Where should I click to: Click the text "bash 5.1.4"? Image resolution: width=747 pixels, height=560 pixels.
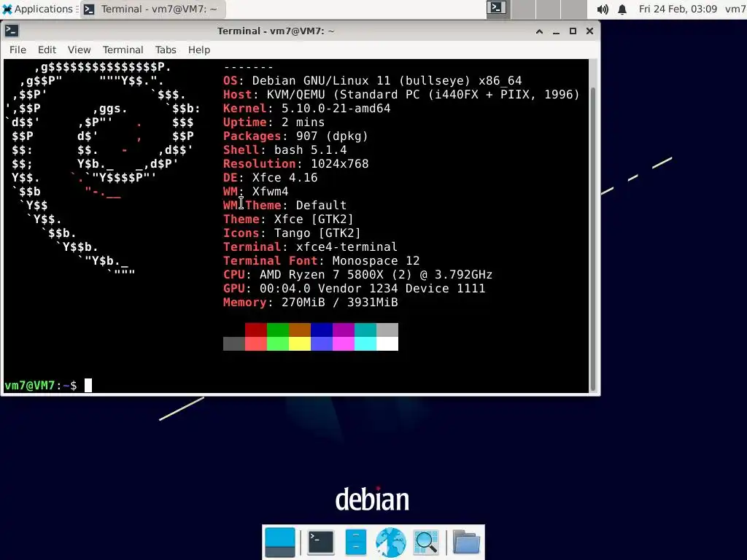point(310,150)
